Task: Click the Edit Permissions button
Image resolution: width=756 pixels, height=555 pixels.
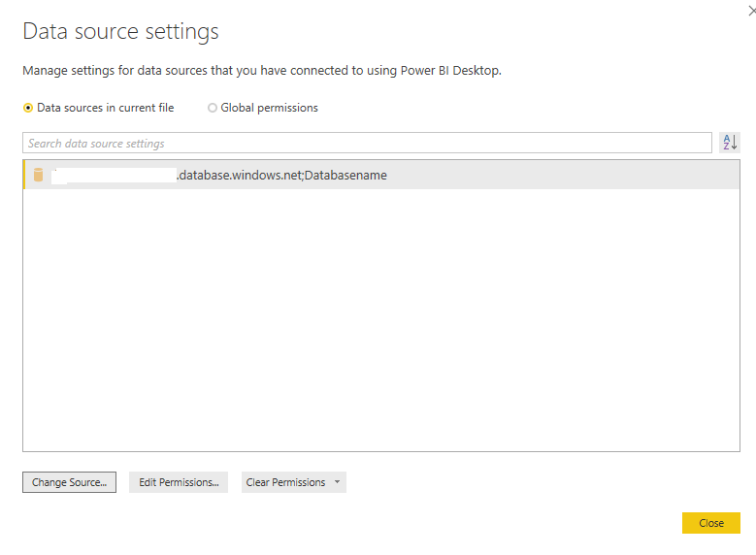Action: click(179, 482)
